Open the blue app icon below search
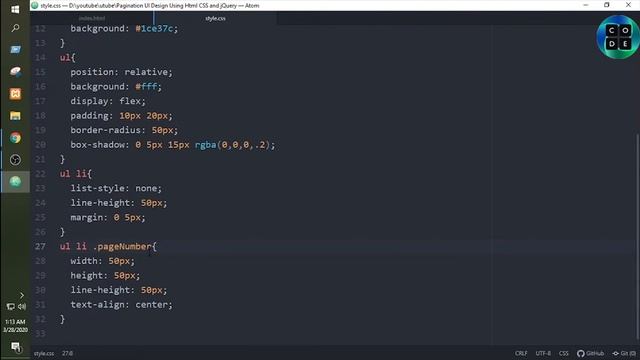This screenshot has height=360, width=640. [x=15, y=49]
